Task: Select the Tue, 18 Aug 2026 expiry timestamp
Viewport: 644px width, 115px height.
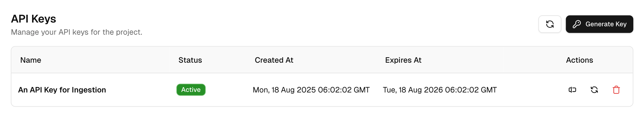Action: point(440,90)
